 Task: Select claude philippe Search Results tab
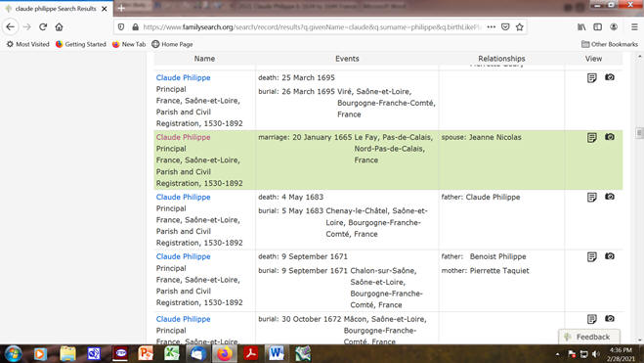[x=57, y=8]
